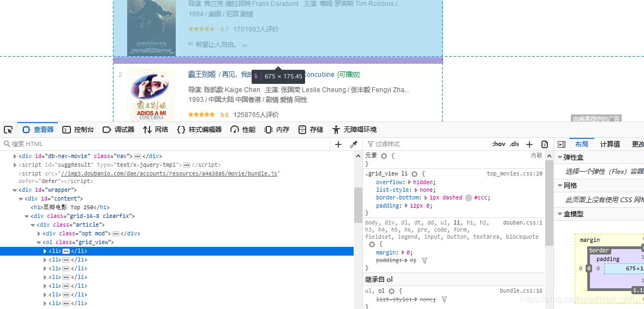Click the Adios a mi Concubina poster
Image resolution: width=644 pixels, height=309 pixels.
[151, 95]
